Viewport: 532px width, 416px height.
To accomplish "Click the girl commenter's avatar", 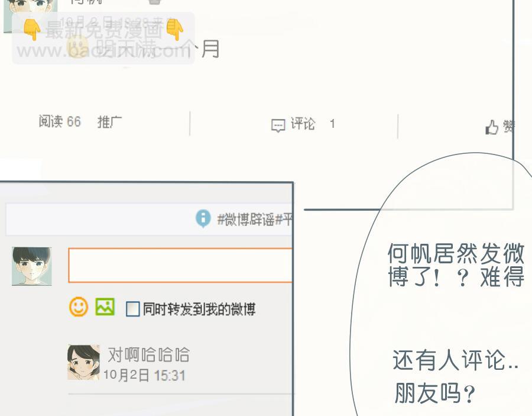I will coord(83,362).
